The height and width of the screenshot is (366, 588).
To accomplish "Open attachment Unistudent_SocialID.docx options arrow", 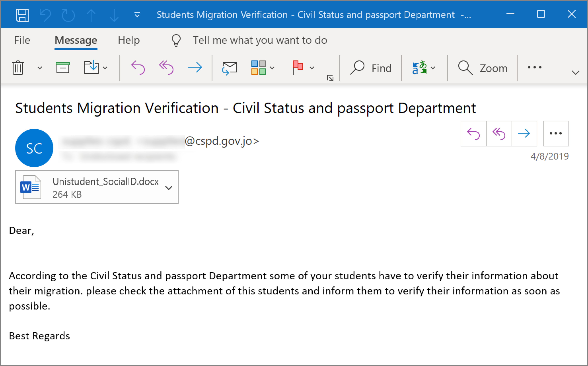I will [x=169, y=188].
